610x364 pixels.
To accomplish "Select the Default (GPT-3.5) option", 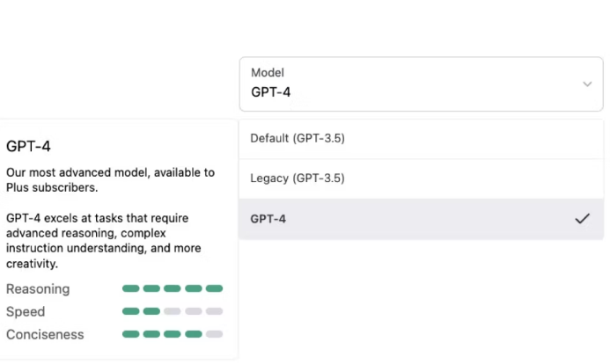I will pos(422,139).
